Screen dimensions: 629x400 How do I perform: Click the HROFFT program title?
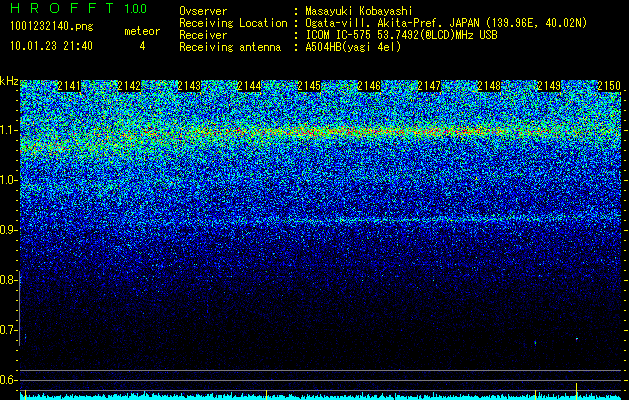63,8
